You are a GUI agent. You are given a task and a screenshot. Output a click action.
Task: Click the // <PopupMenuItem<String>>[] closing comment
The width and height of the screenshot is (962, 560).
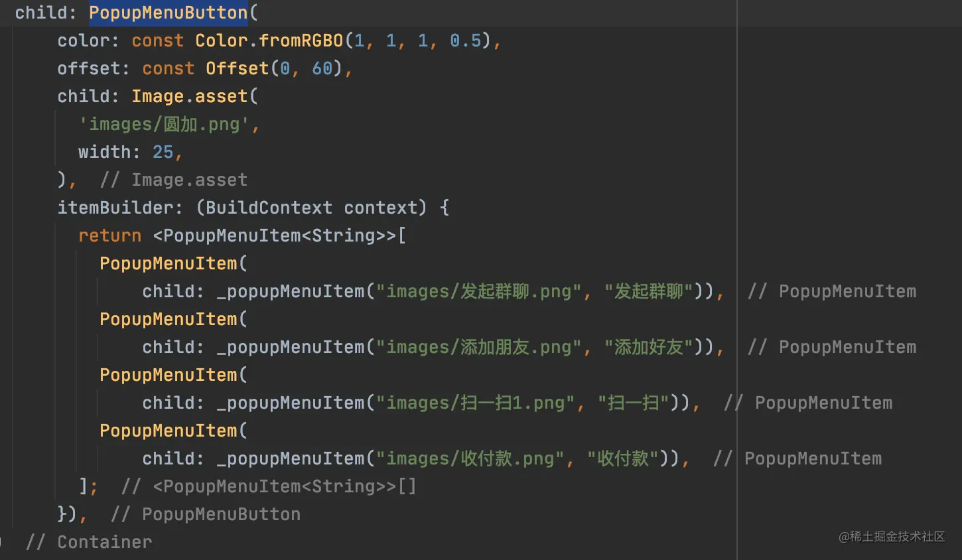pyautogui.click(x=269, y=486)
